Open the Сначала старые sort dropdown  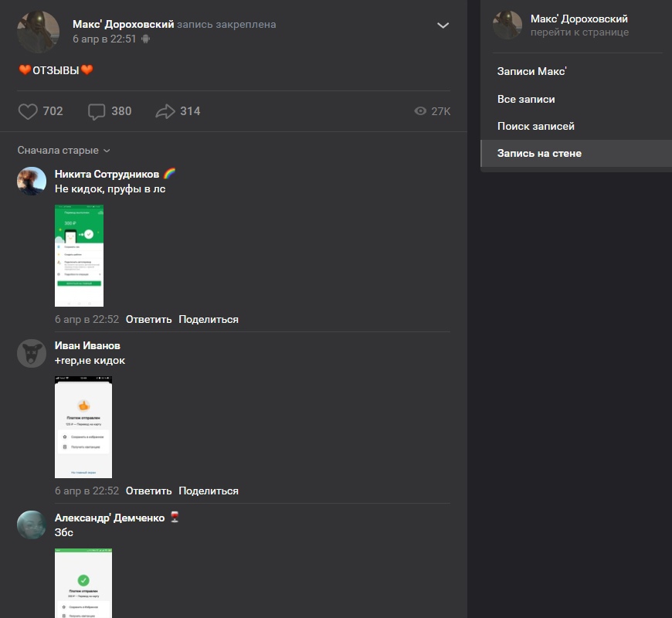[x=64, y=150]
